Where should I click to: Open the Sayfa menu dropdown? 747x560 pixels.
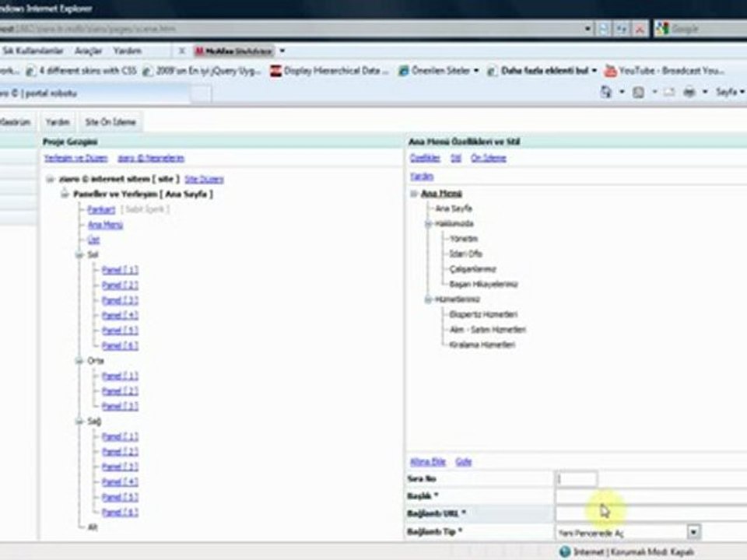pos(730,92)
